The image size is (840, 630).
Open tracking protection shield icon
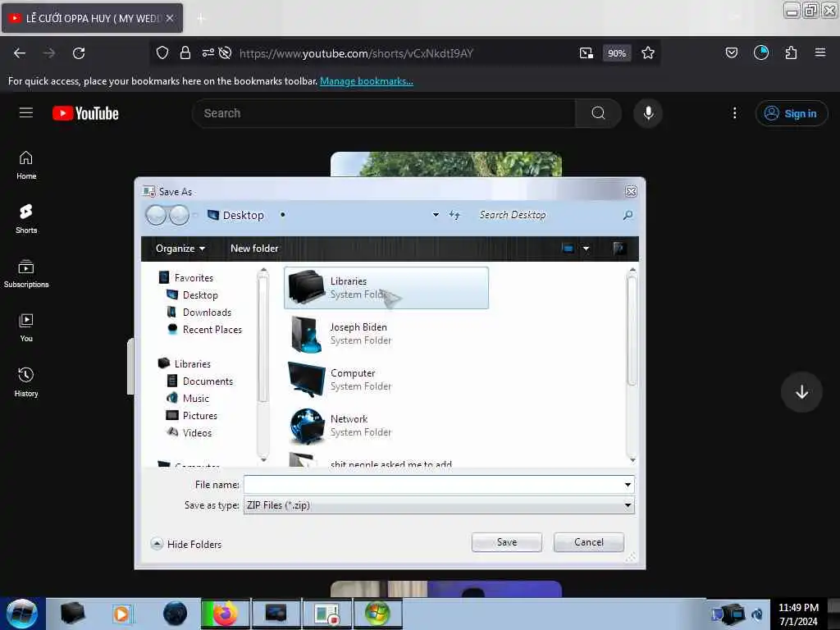pos(162,53)
